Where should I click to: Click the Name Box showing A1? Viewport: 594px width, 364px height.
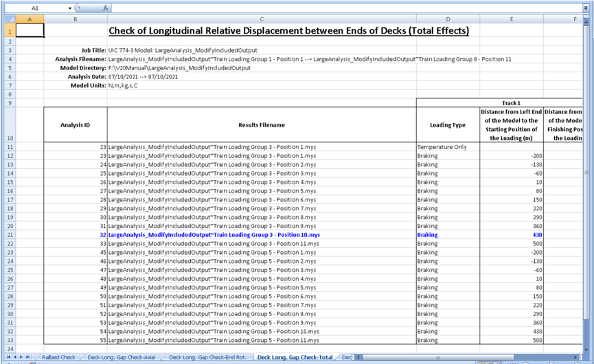click(34, 8)
